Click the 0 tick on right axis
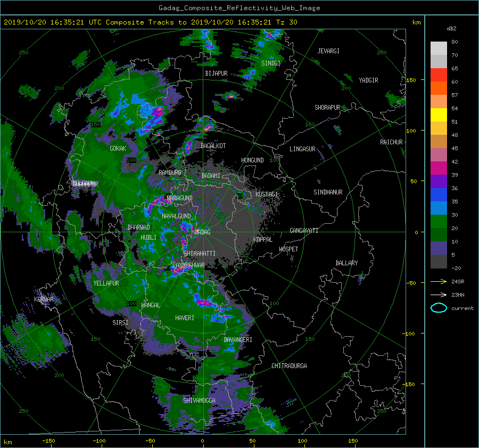 click(416, 232)
